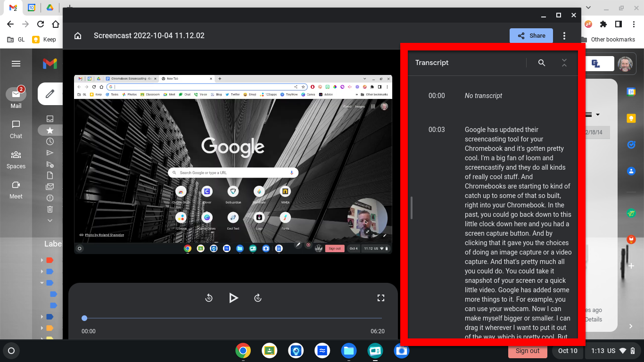Open Meet in the Gmail sidebar
Viewport: 644px width, 362px height.
[x=16, y=189]
